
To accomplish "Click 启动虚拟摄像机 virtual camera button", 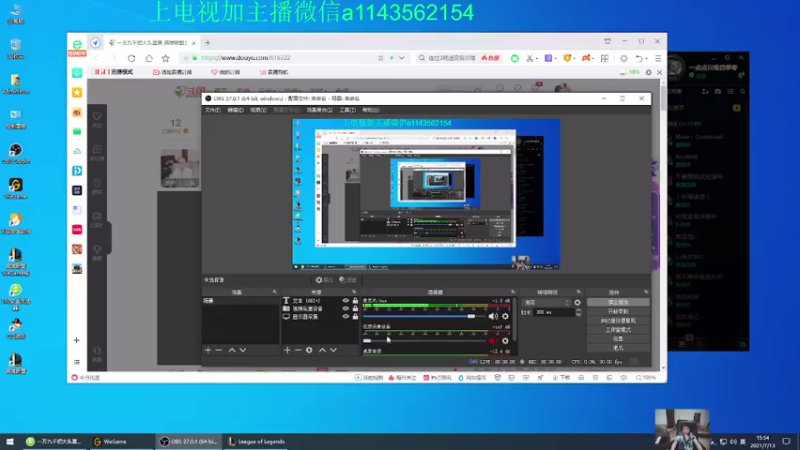I will [618, 320].
